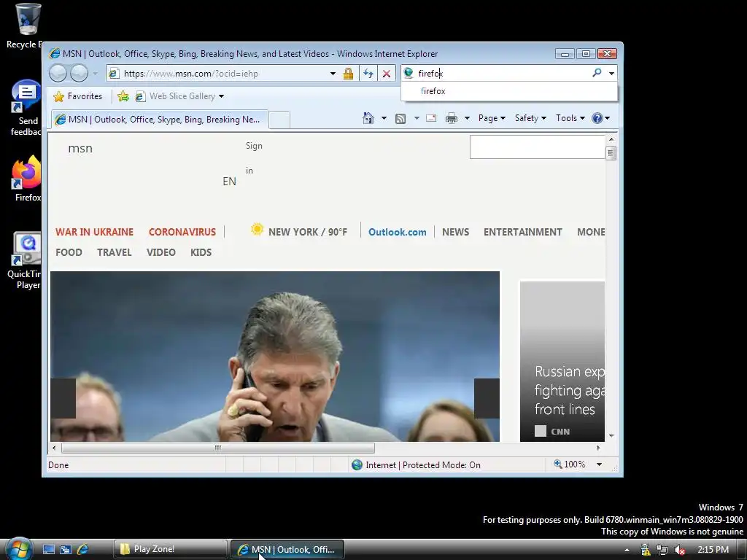Switch to the Play Zone! taskbar button
747x560 pixels.
click(x=171, y=550)
